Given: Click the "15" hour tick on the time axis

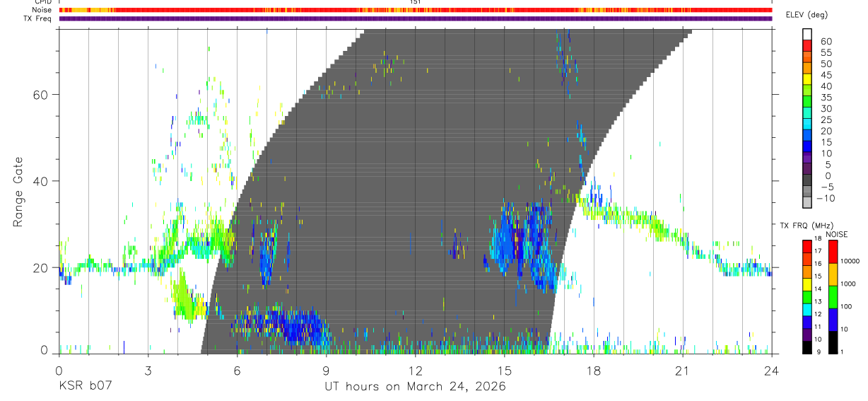Looking at the screenshot, I should pyautogui.click(x=505, y=370).
